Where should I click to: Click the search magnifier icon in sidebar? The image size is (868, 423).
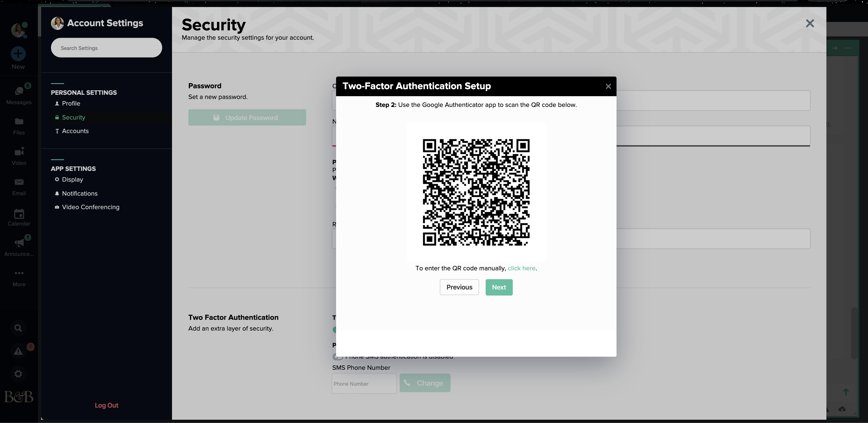click(18, 328)
